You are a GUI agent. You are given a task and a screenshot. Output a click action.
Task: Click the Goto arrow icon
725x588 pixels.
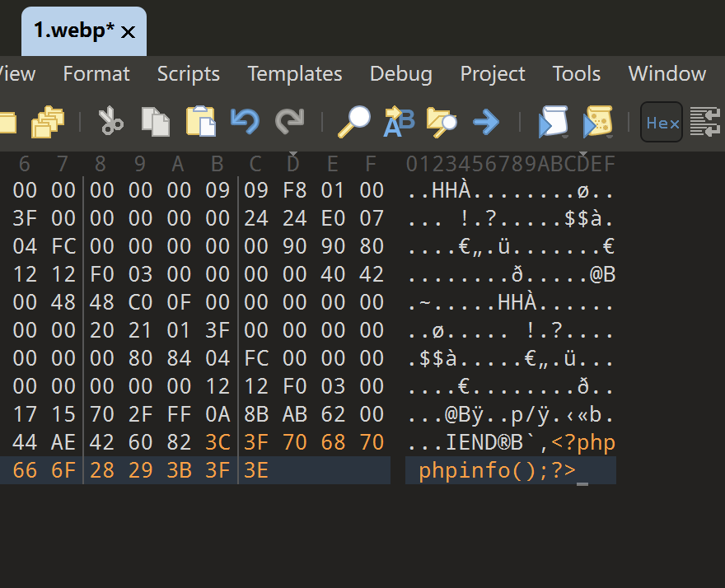486,122
